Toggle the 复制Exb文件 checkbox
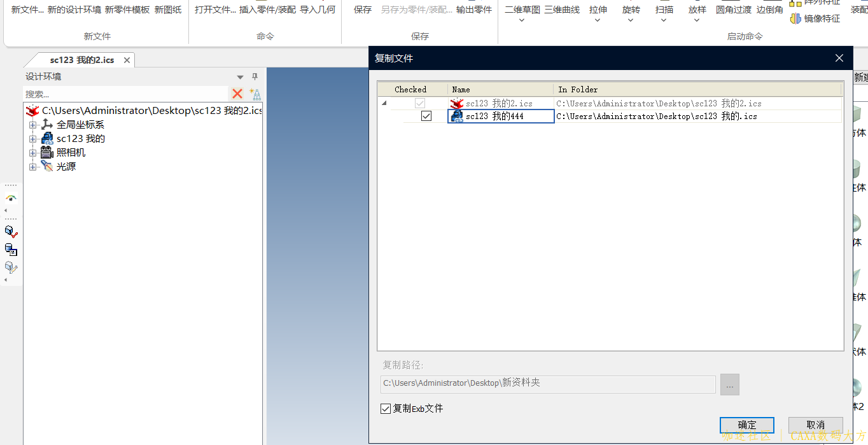 tap(386, 409)
